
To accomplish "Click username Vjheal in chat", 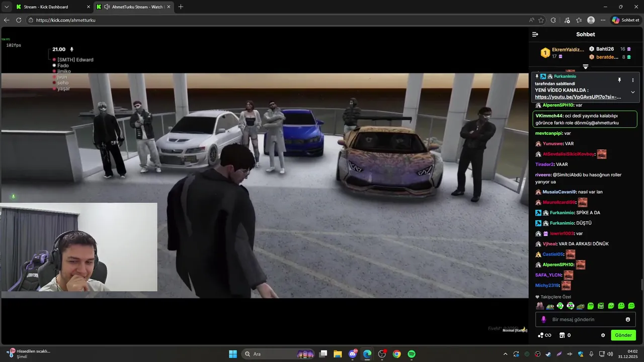I will pyautogui.click(x=549, y=244).
